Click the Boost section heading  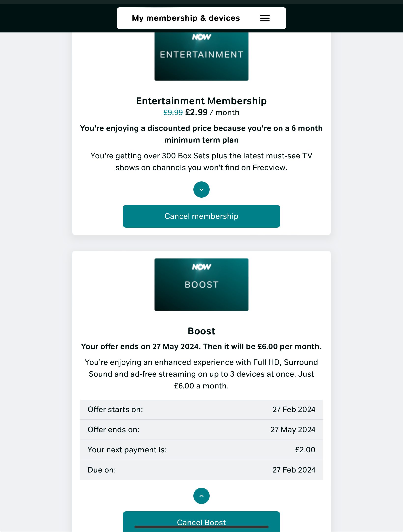201,331
